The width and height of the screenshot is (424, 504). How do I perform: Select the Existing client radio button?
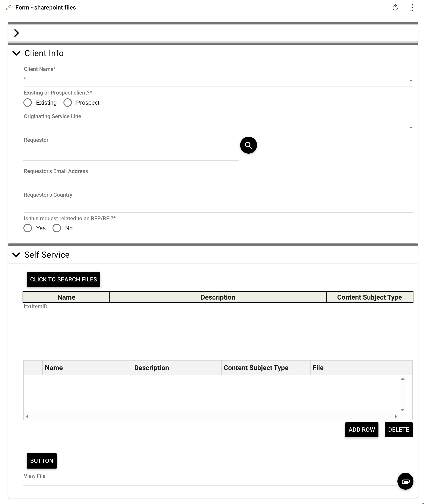28,103
